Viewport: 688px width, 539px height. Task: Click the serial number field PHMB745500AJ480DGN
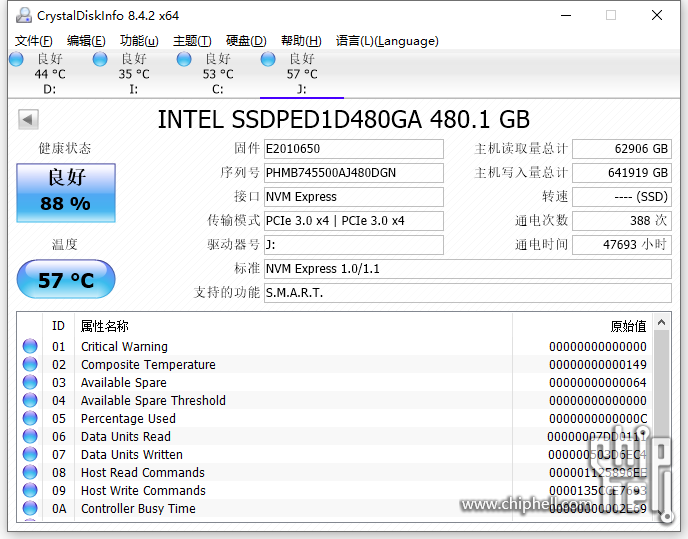coord(354,173)
